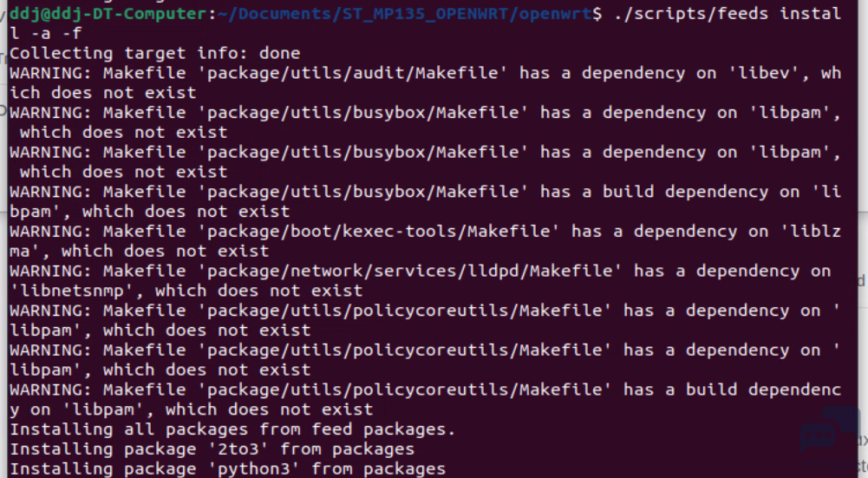
Task: Click "ma', which does not exist" wrapped line
Action: point(140,252)
